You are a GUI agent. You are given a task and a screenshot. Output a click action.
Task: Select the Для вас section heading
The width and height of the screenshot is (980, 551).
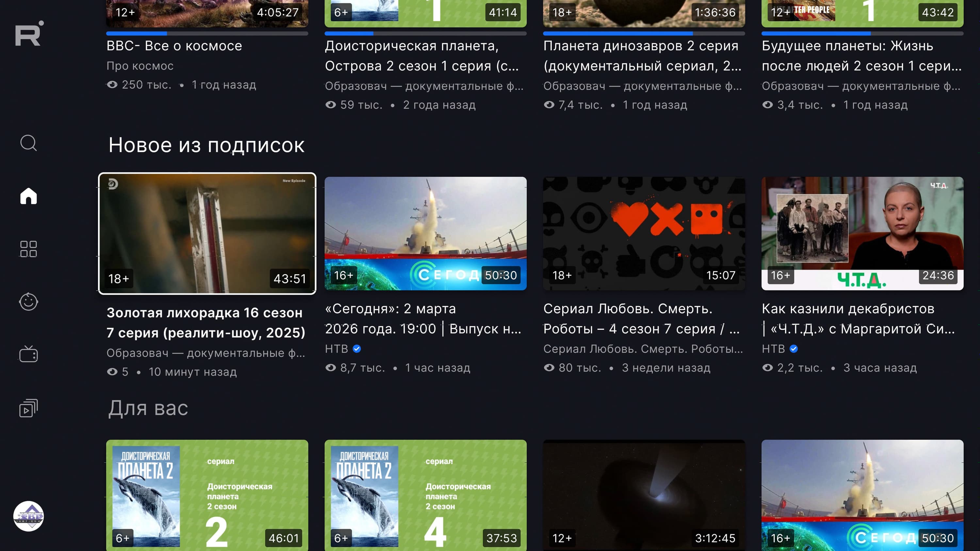148,408
